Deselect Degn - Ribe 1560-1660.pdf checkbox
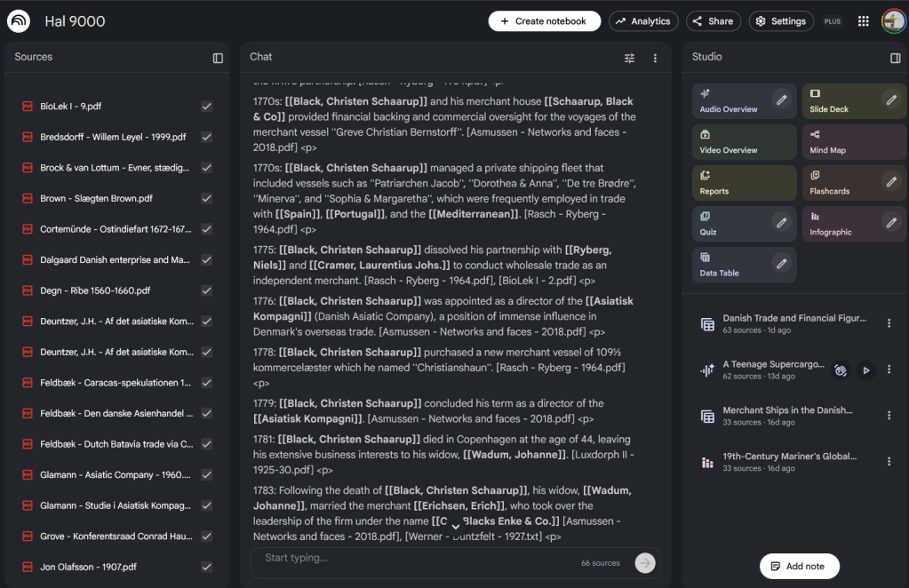 [x=206, y=290]
